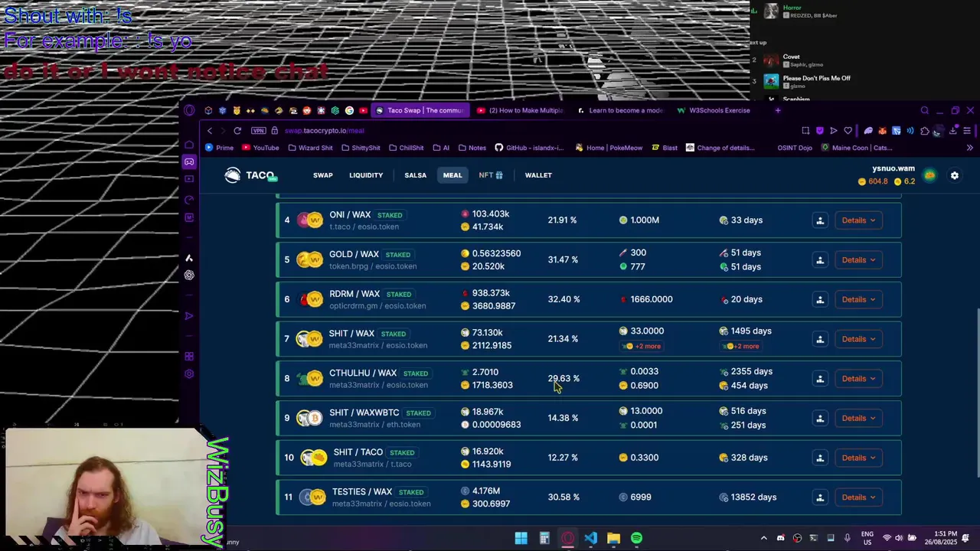Open Visual Studio Code from the taskbar
980x551 pixels.
(x=590, y=539)
